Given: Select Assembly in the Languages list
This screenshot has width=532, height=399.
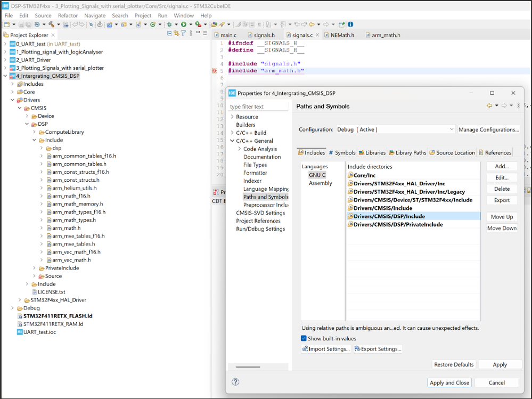Looking at the screenshot, I should (320, 183).
